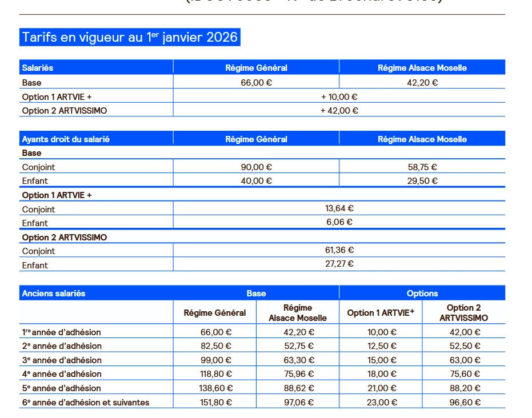
Task: Click 'Régime Alsace Moselle' header in Ayants droit table
Action: (x=422, y=139)
